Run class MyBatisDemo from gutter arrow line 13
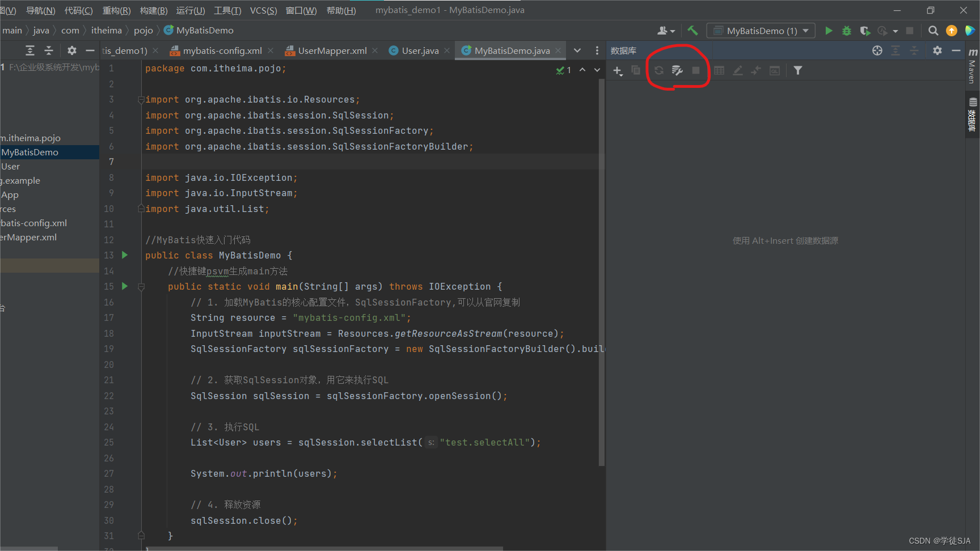980x551 pixels. tap(125, 255)
